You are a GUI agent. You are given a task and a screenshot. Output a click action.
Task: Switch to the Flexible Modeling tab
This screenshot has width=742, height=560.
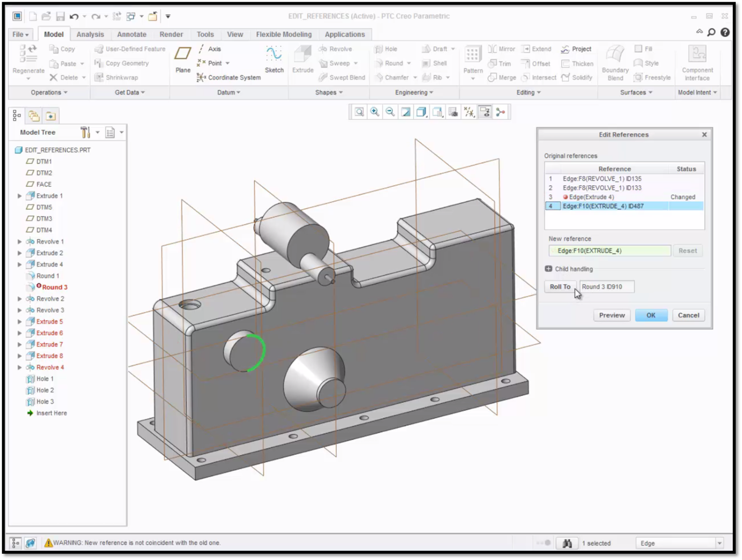pos(284,34)
